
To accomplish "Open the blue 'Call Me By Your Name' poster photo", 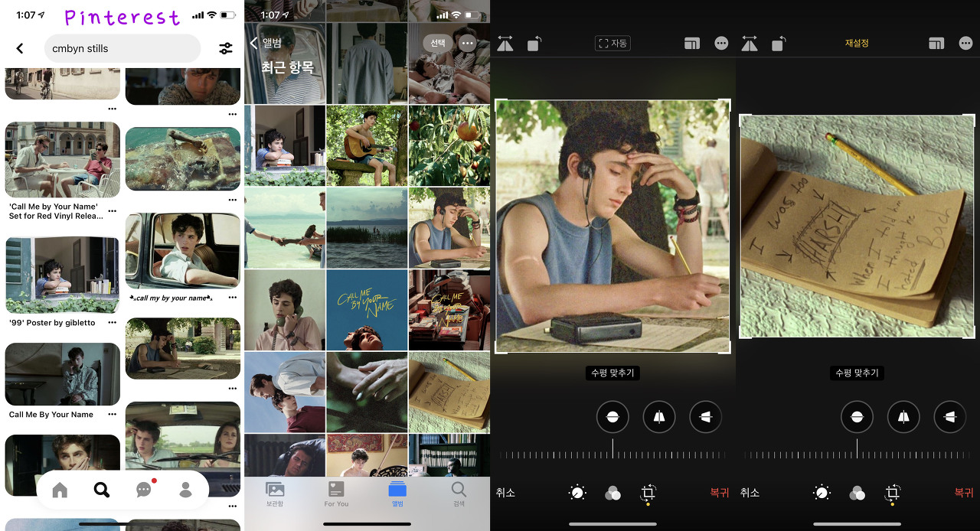I will (x=367, y=310).
